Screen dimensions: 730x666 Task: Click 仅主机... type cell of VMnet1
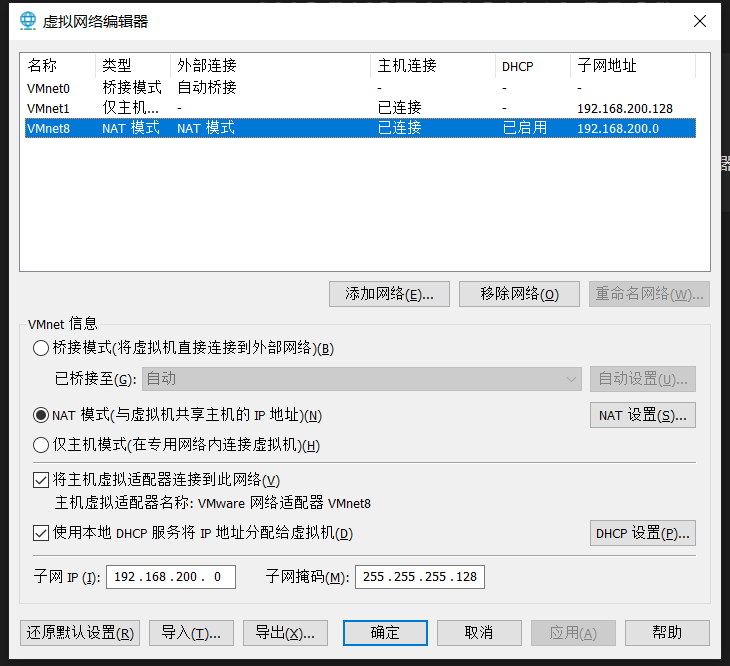130,108
